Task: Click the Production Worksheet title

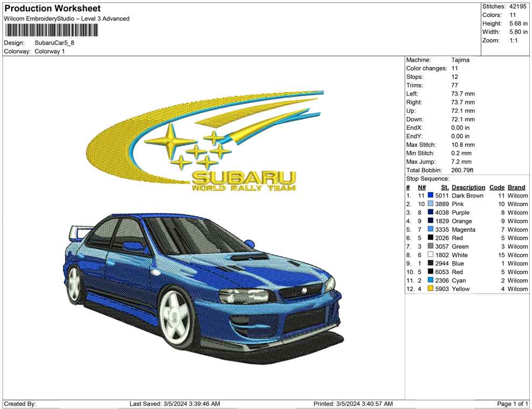Action: (52, 8)
